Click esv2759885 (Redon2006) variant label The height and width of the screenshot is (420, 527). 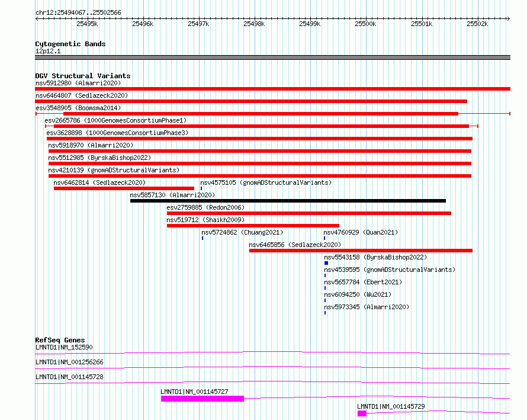pos(205,207)
